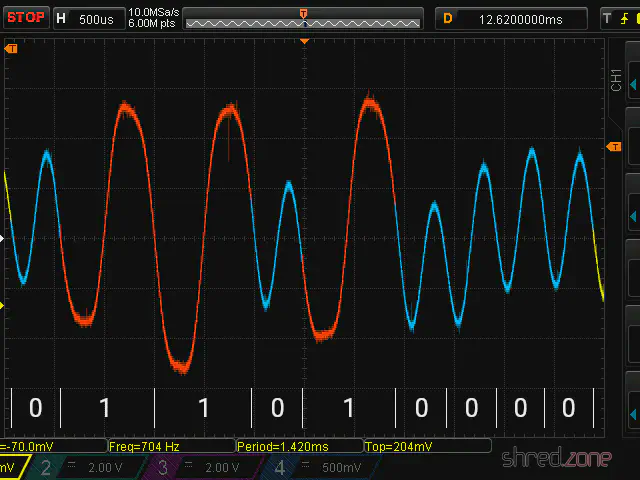
Task: Click the T trigger status icon
Action: click(x=606, y=18)
